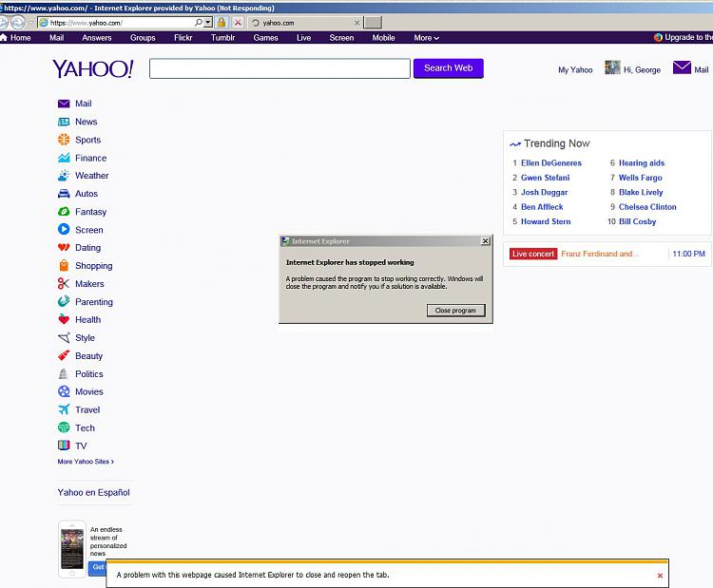Click the browser forward navigation arrow

(17, 22)
